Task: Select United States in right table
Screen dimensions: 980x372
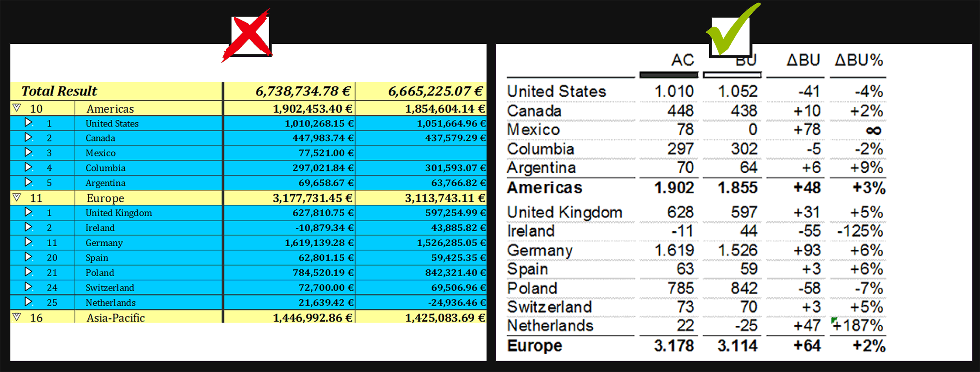Action: (x=556, y=91)
